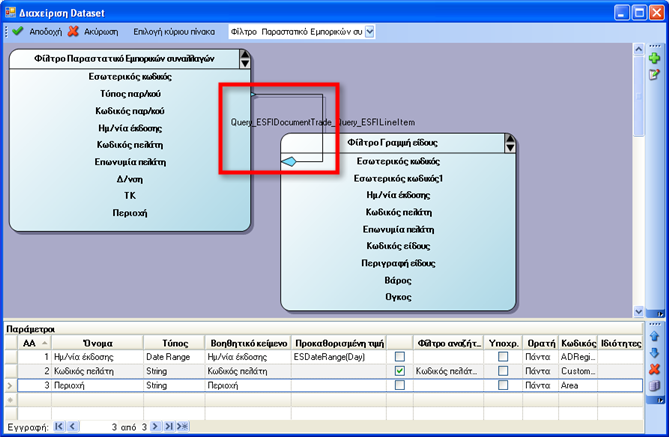Sort by the AA column header arrow
The height and width of the screenshot is (437, 669).
tap(45, 343)
